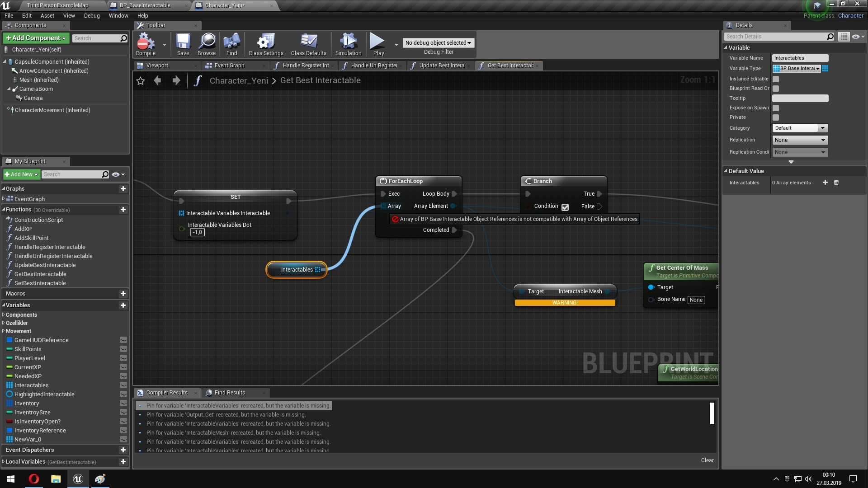Open Browse in content browser
Screen dimensions: 868x488
coord(207,44)
